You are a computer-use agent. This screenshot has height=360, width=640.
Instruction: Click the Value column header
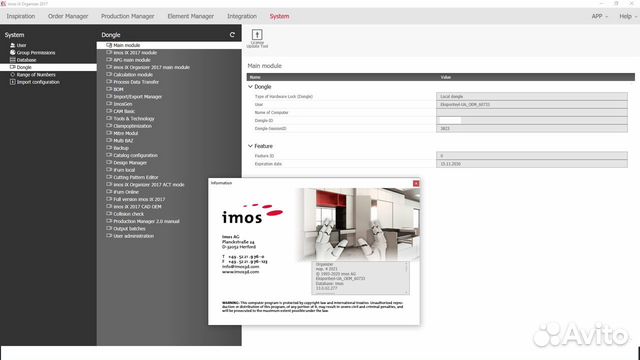pyautogui.click(x=446, y=77)
